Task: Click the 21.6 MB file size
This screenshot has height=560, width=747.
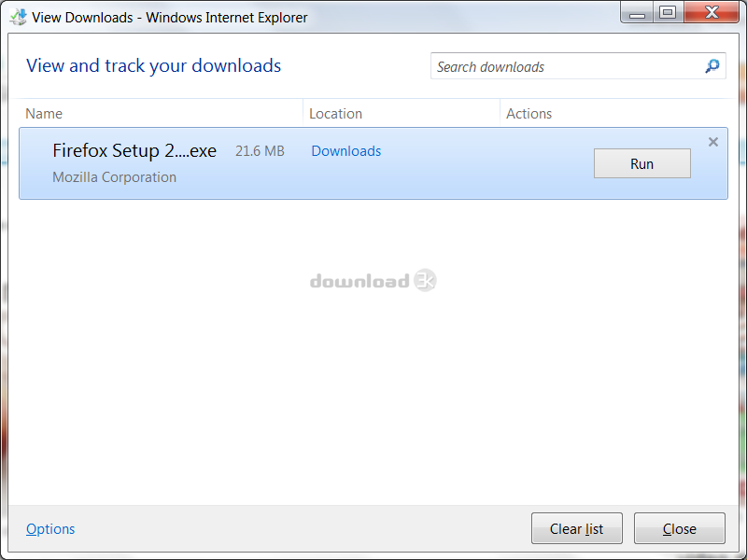Action: tap(260, 151)
